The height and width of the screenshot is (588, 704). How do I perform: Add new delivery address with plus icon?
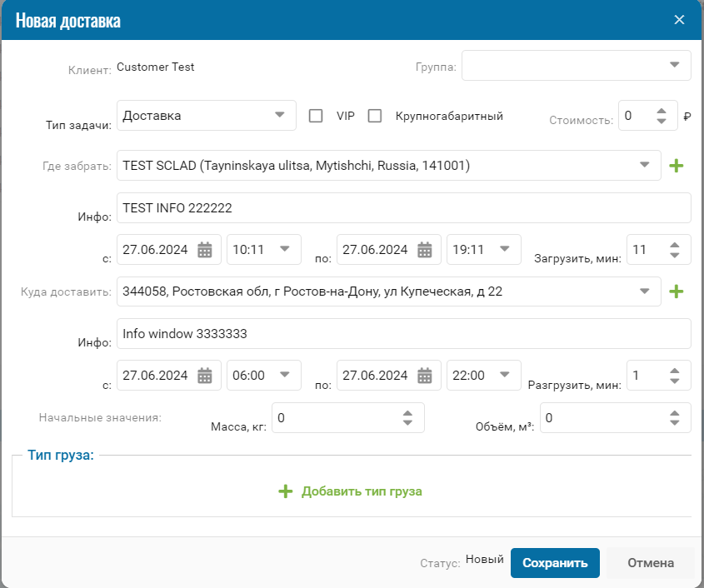677,292
